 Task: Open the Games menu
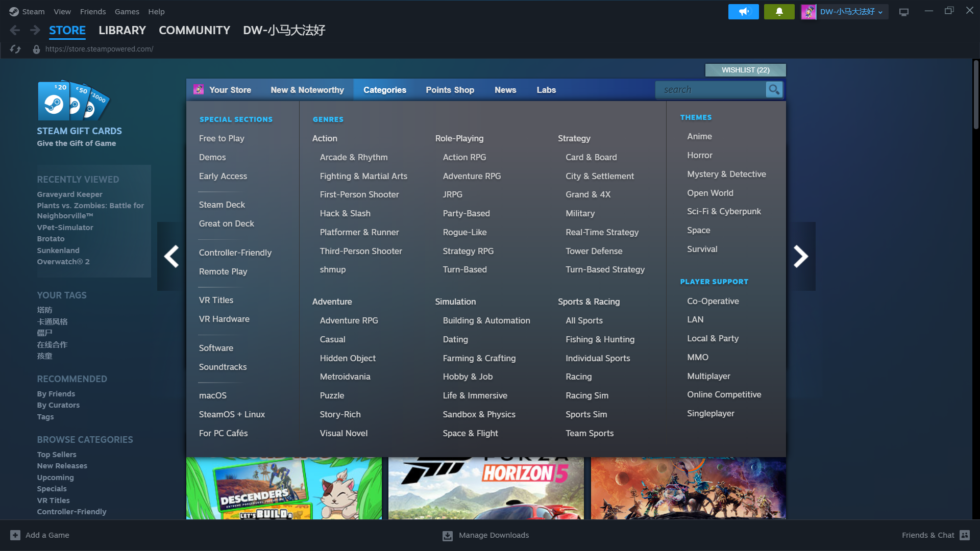click(x=127, y=11)
